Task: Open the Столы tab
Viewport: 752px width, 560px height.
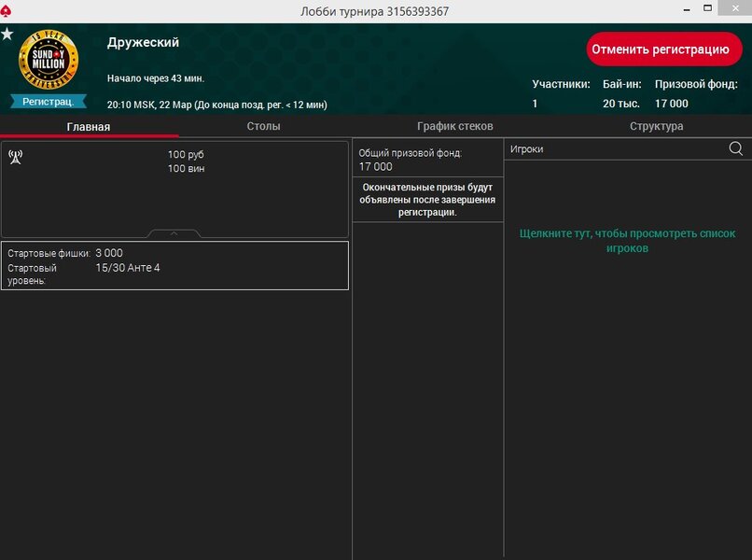Action: (x=263, y=126)
